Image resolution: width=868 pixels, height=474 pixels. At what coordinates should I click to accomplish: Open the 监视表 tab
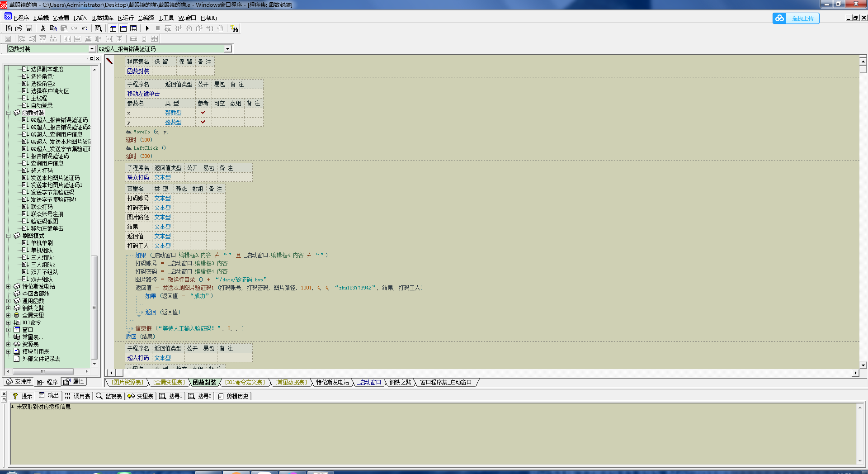109,396
